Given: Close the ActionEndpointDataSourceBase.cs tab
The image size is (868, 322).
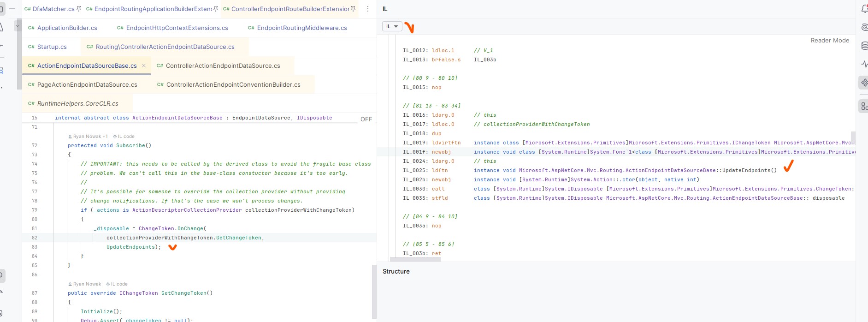Looking at the screenshot, I should [x=144, y=66].
